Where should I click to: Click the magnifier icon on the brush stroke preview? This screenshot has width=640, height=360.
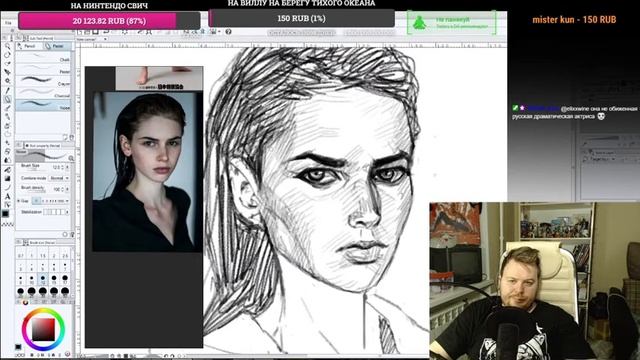coord(71,158)
